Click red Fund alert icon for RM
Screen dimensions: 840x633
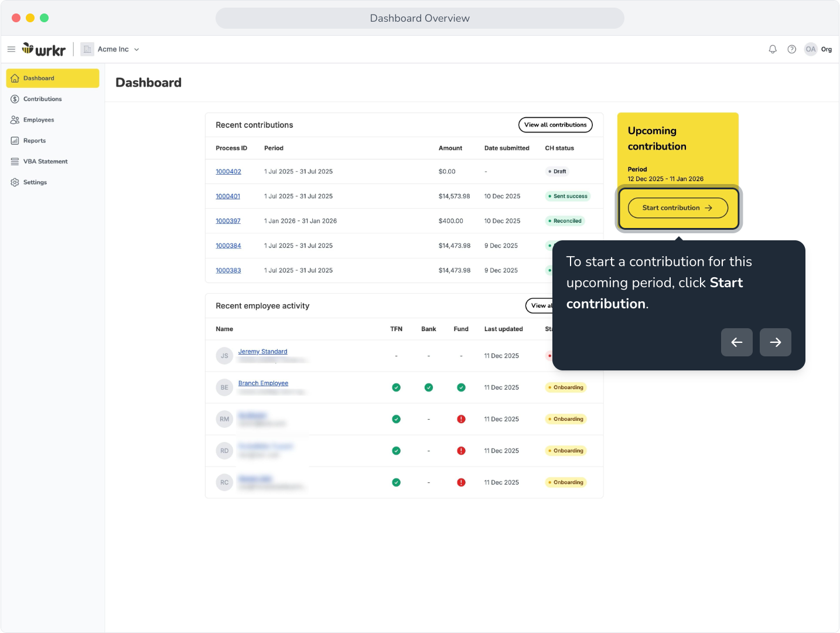tap(461, 419)
